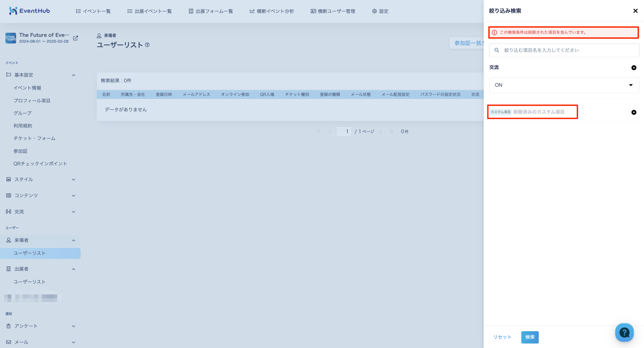Open チケット・フォーム in sidebar
The width and height of the screenshot is (644, 348).
(34, 138)
